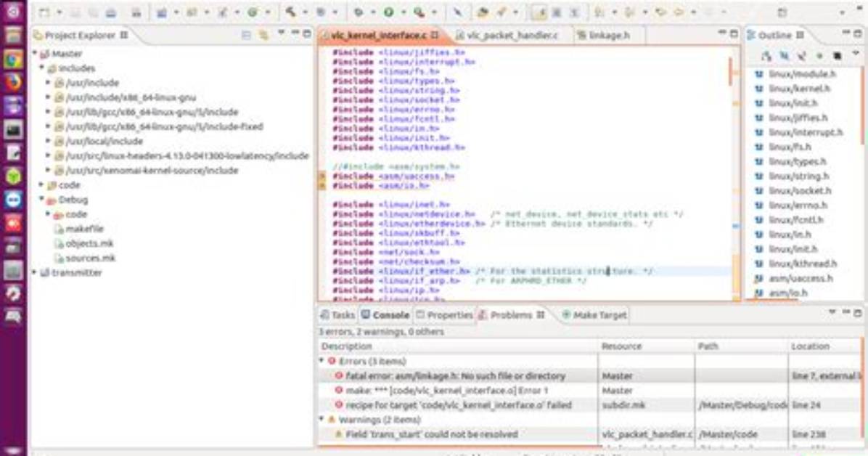The height and width of the screenshot is (456, 868).
Task: Open Terminal from the dock
Action: click(x=13, y=130)
